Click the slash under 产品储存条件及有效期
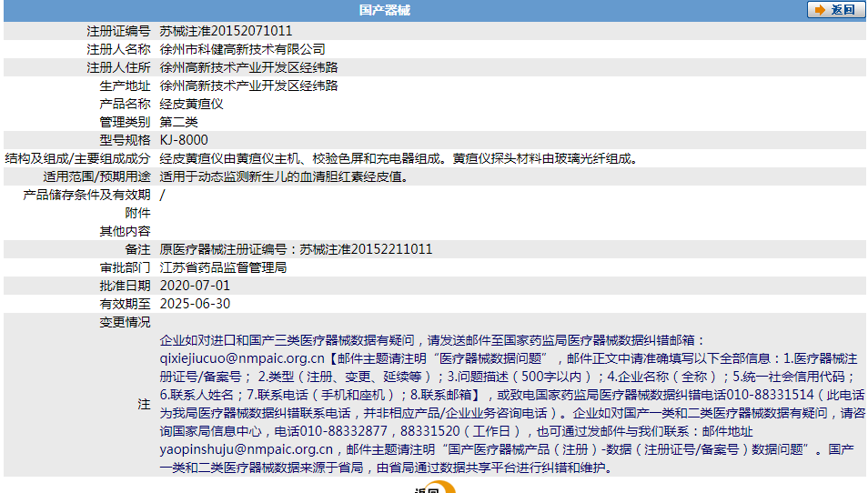868x493 pixels. coord(162,195)
